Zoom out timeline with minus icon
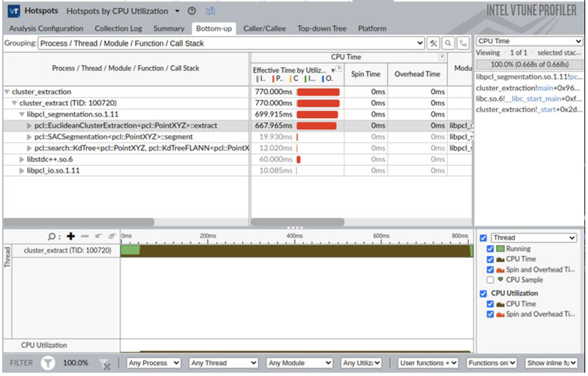 [85, 236]
